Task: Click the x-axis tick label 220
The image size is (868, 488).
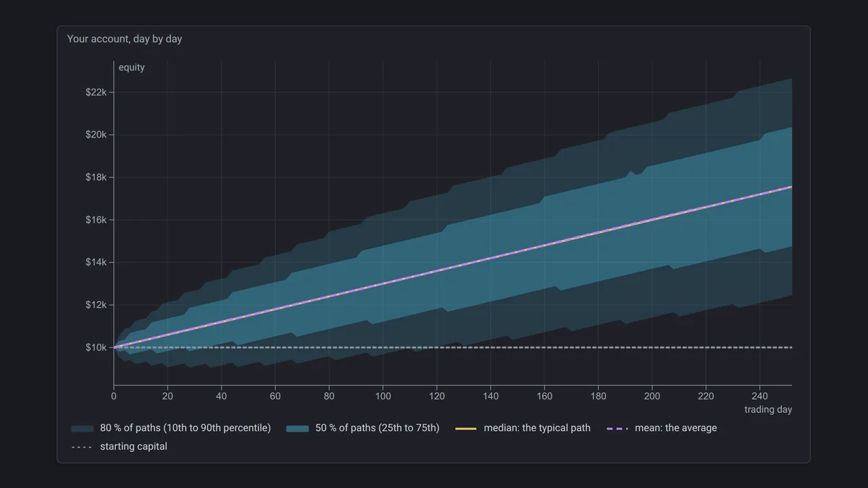Action: (x=706, y=396)
